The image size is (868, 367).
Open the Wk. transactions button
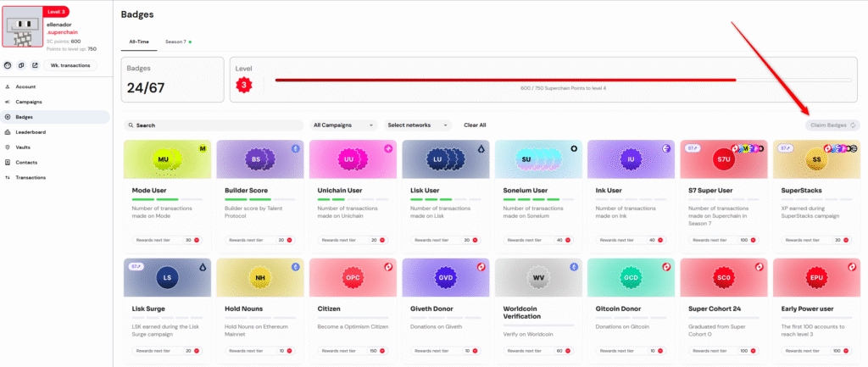pyautogui.click(x=70, y=65)
